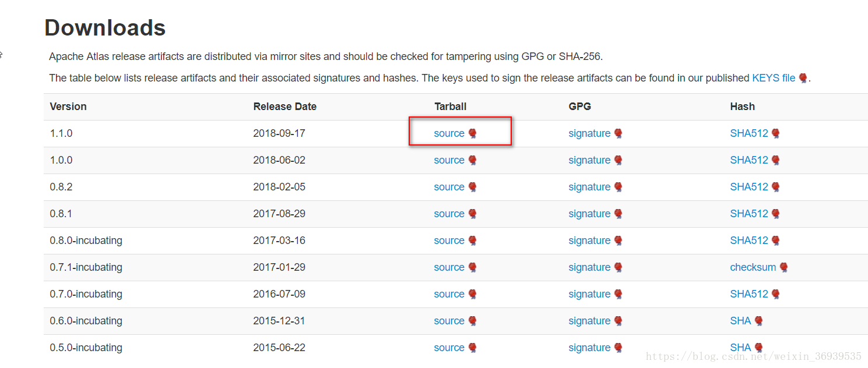Click external-link icon after 0.7.0-incubating source
The height and width of the screenshot is (368, 868).
click(x=472, y=295)
